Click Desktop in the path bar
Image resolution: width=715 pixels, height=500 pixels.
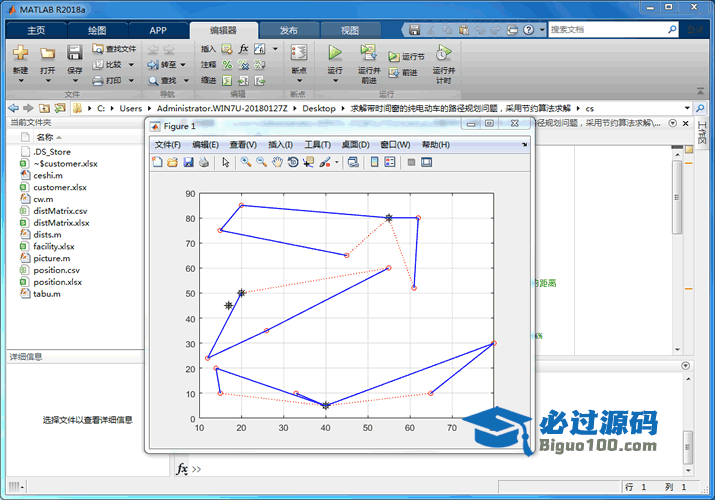pyautogui.click(x=319, y=108)
